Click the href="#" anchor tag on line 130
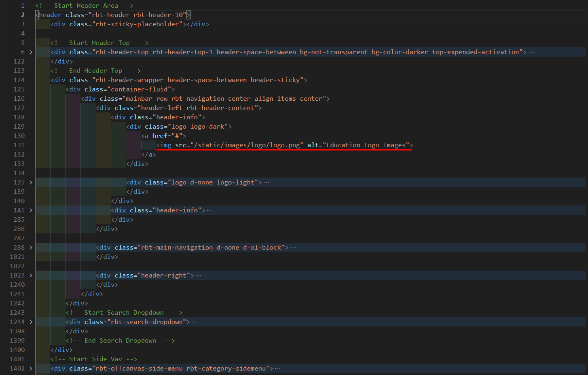This screenshot has width=588, height=375. point(164,136)
